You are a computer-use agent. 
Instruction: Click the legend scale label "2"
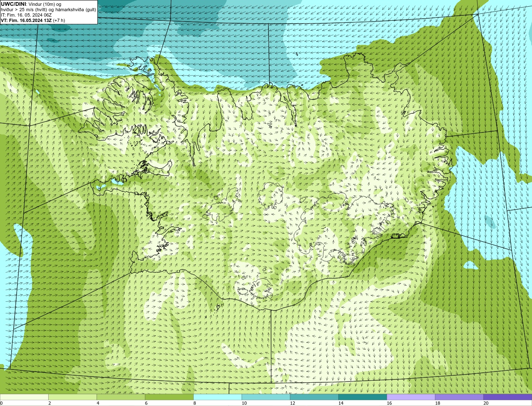[x=49, y=403]
